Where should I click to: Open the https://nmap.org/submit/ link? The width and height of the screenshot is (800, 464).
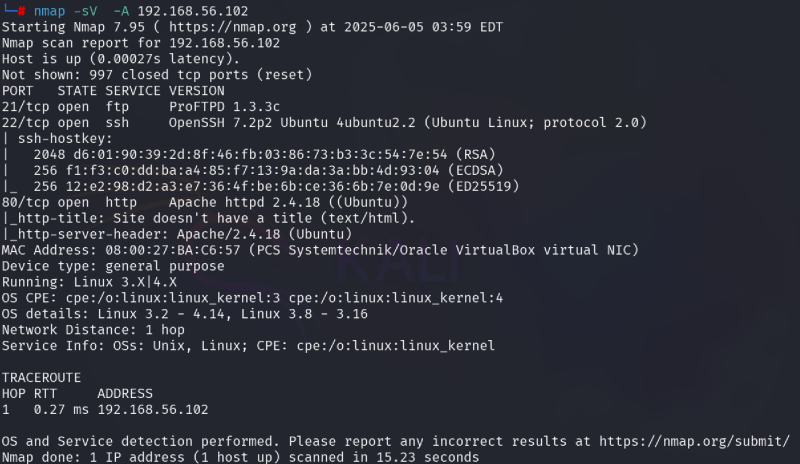[694, 442]
